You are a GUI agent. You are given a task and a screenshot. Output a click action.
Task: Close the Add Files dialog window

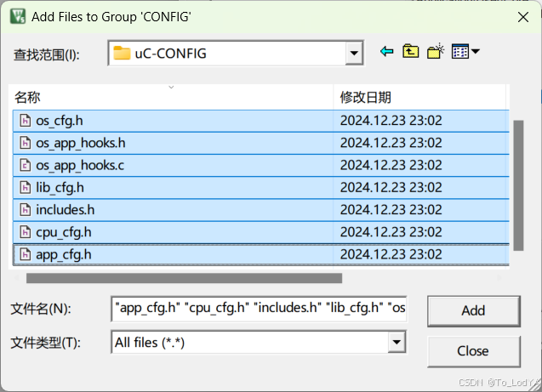[523, 17]
